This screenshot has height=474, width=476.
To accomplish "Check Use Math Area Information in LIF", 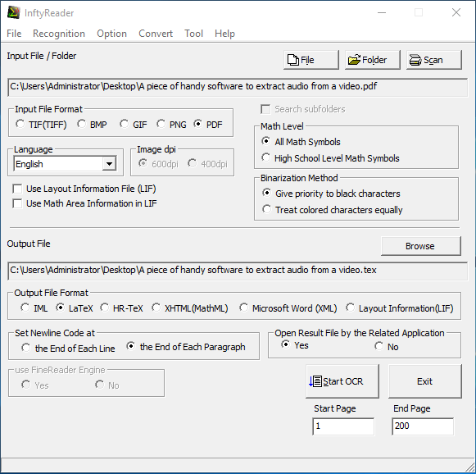I will coord(17,203).
